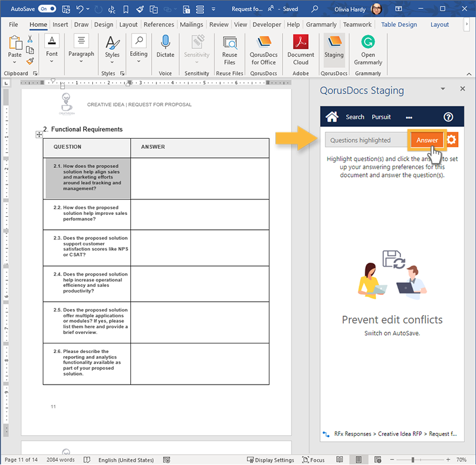The width and height of the screenshot is (476, 465).
Task: Expand the Paste options dropdown arrow
Action: click(14, 63)
